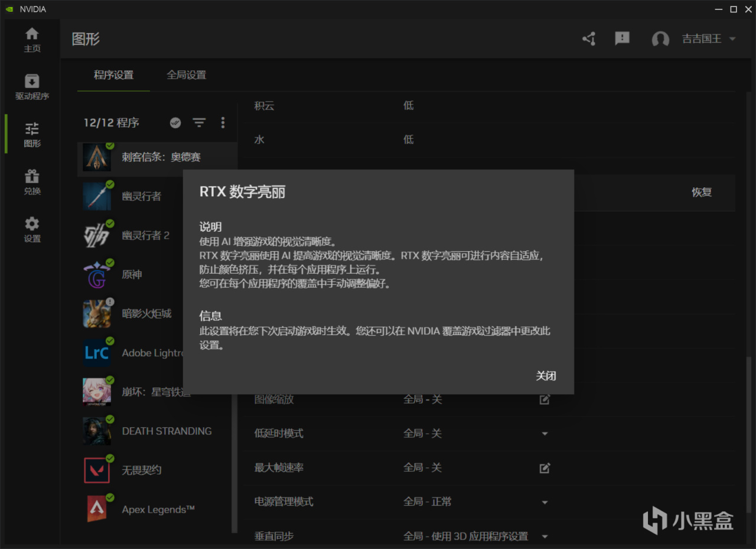Edit the 最大帧速率 setting with its pencil icon
This screenshot has height=549, width=756.
click(x=545, y=468)
